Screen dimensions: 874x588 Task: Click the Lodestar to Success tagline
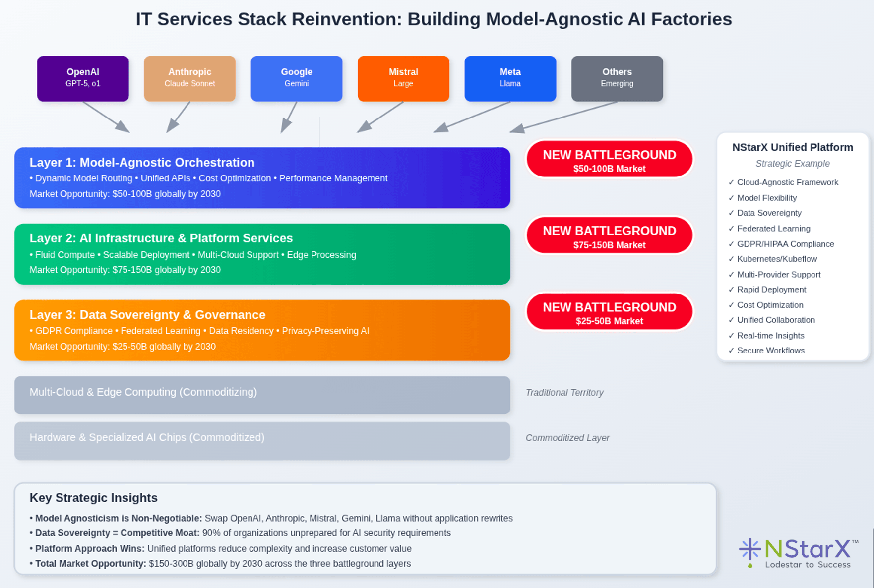pyautogui.click(x=808, y=565)
